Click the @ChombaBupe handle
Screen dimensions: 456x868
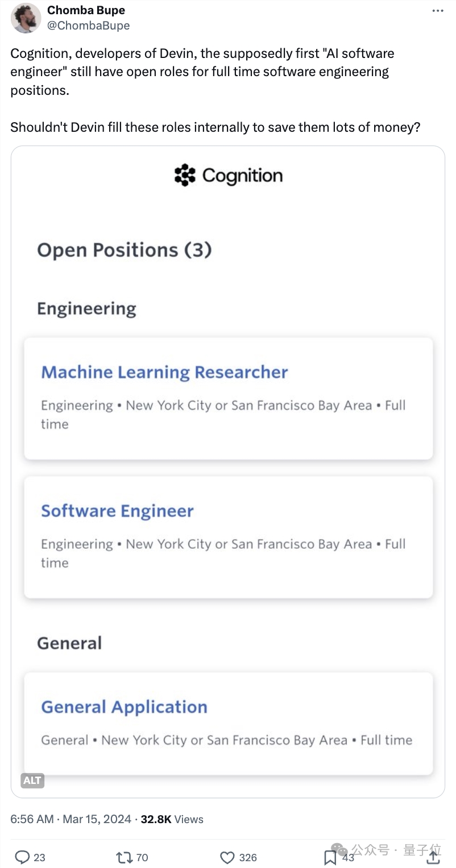coord(88,26)
